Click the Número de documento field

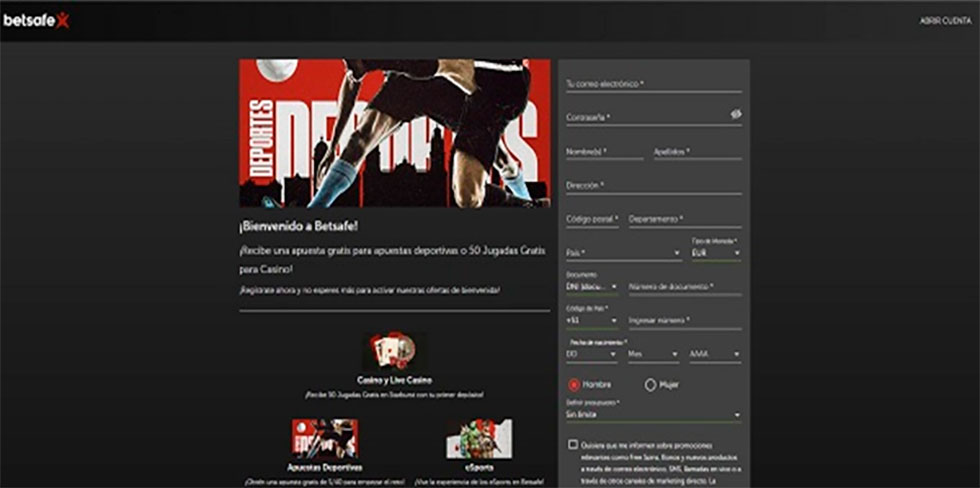pos(684,287)
